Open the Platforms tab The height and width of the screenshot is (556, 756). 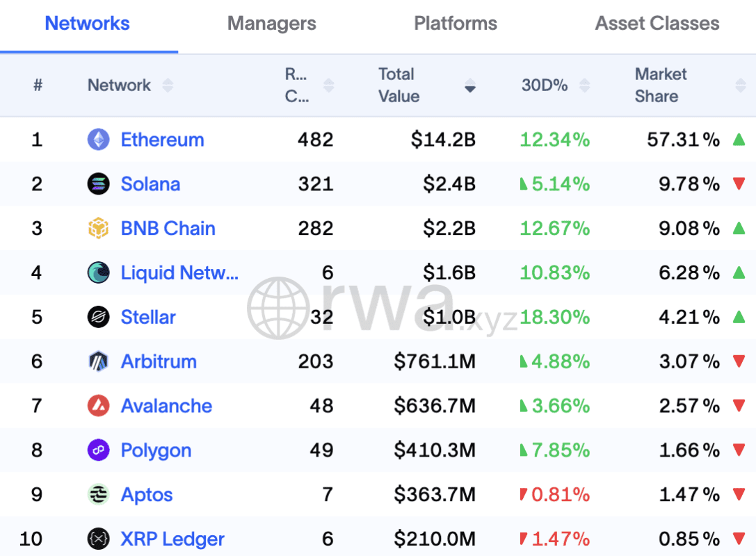point(456,24)
